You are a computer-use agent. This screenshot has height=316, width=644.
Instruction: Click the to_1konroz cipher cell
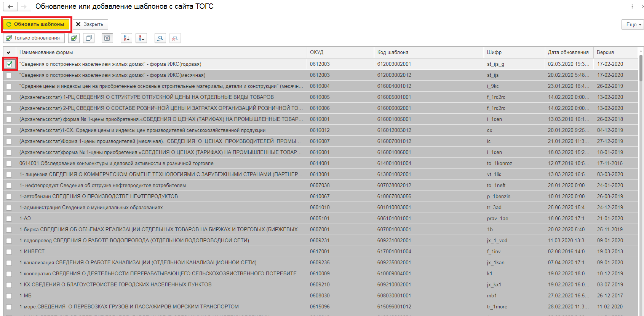[500, 164]
